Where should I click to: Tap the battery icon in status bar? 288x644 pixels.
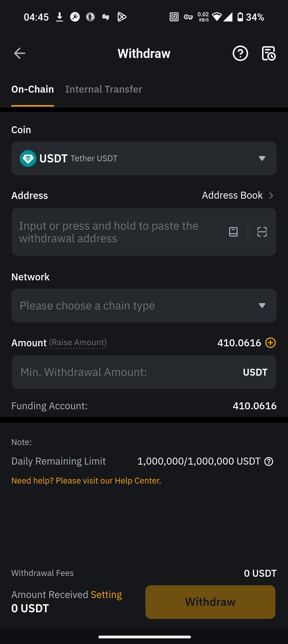(240, 17)
